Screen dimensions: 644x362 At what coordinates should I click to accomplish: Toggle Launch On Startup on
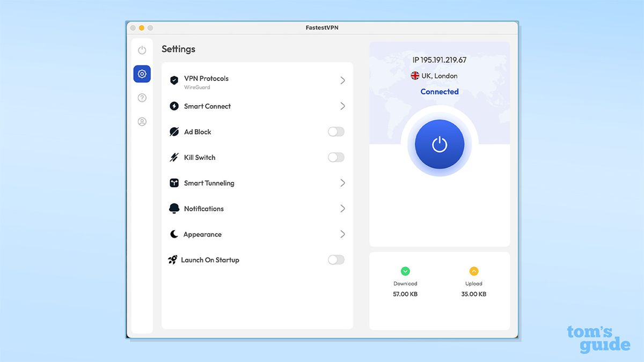tap(336, 260)
